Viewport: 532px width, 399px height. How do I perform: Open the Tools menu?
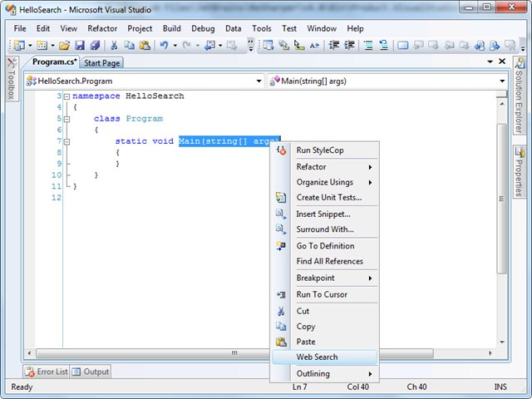(x=262, y=28)
